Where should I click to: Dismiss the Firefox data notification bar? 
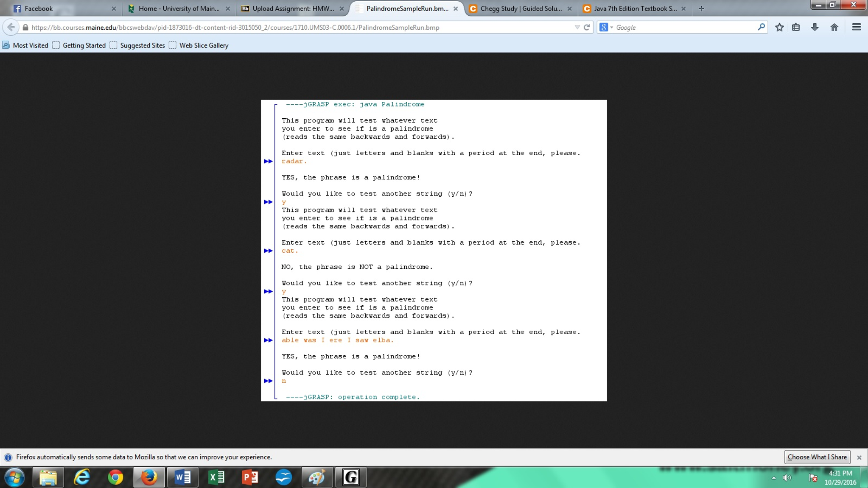[x=859, y=457]
